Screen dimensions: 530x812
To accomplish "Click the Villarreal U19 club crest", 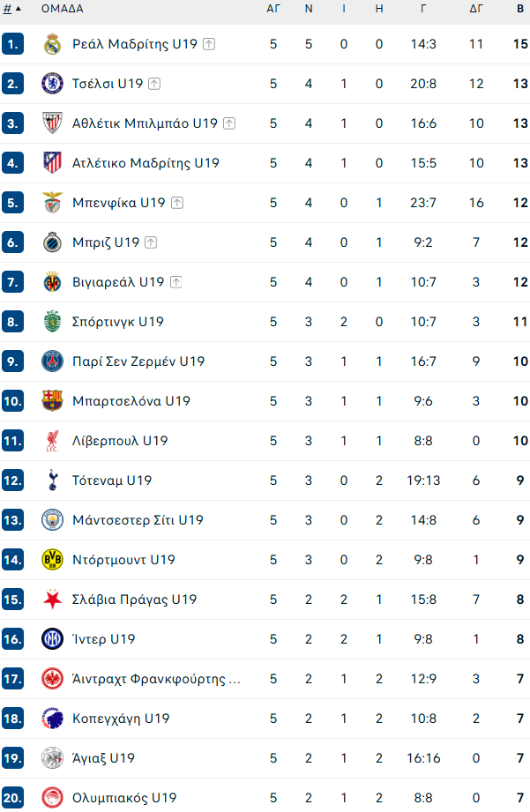I will tap(52, 282).
